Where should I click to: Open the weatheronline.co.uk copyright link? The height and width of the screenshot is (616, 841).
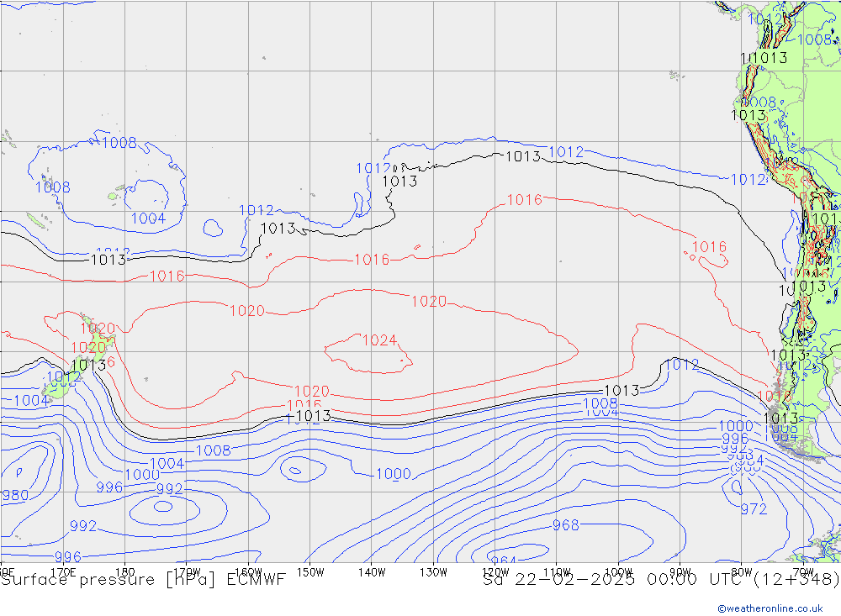pyautogui.click(x=770, y=608)
